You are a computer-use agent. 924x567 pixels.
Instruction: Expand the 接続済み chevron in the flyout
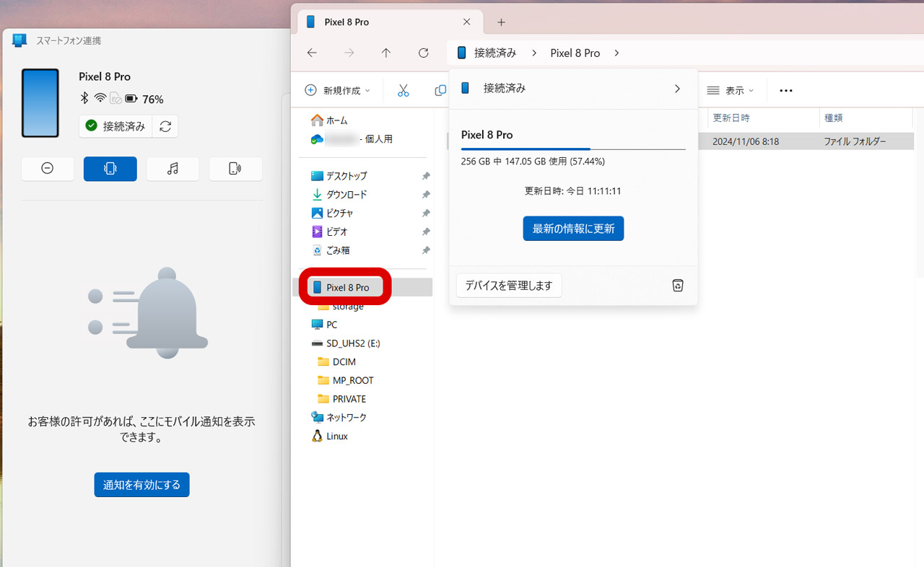(x=677, y=88)
